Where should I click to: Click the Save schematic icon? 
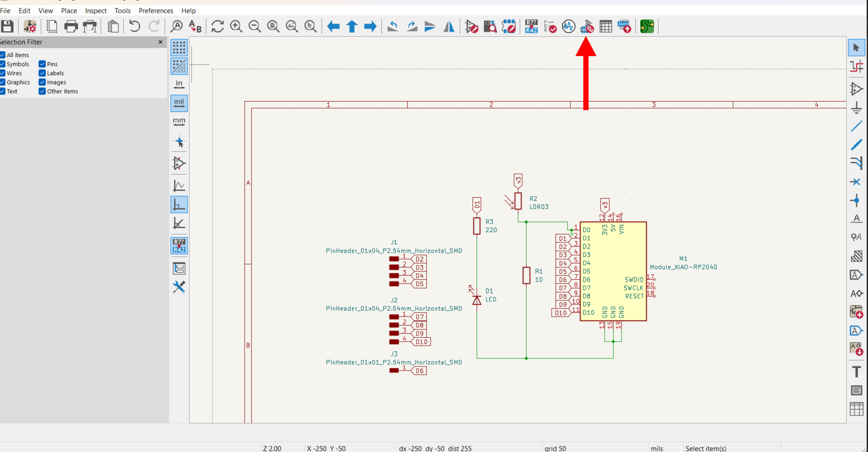(x=7, y=26)
